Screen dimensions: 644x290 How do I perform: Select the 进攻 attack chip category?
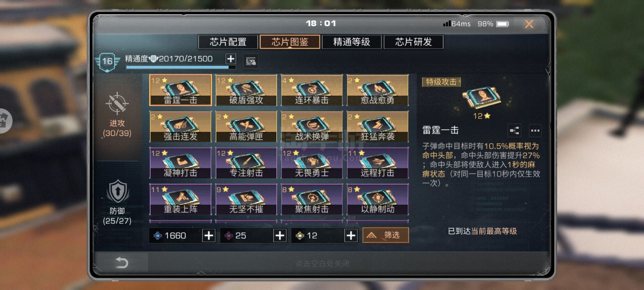[x=117, y=115]
